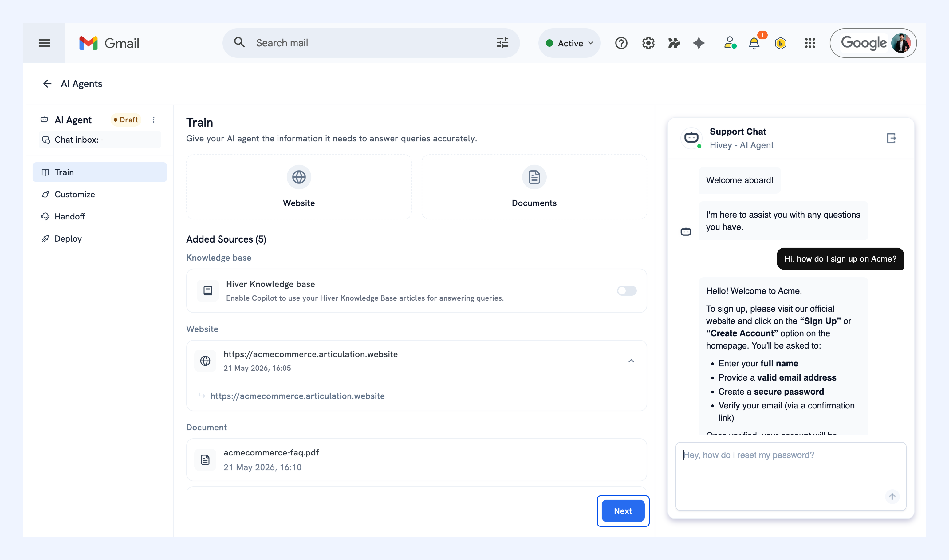Click the Next button

(623, 511)
